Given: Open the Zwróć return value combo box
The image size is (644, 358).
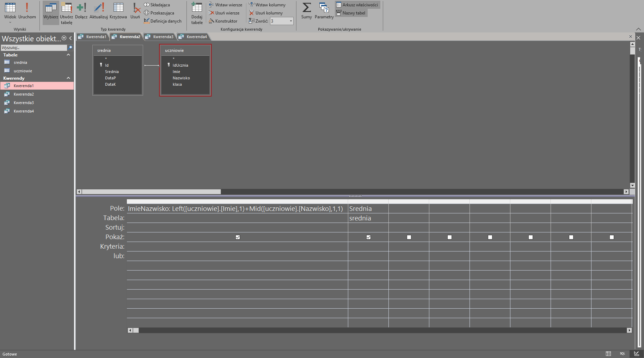Looking at the screenshot, I should click(290, 21).
